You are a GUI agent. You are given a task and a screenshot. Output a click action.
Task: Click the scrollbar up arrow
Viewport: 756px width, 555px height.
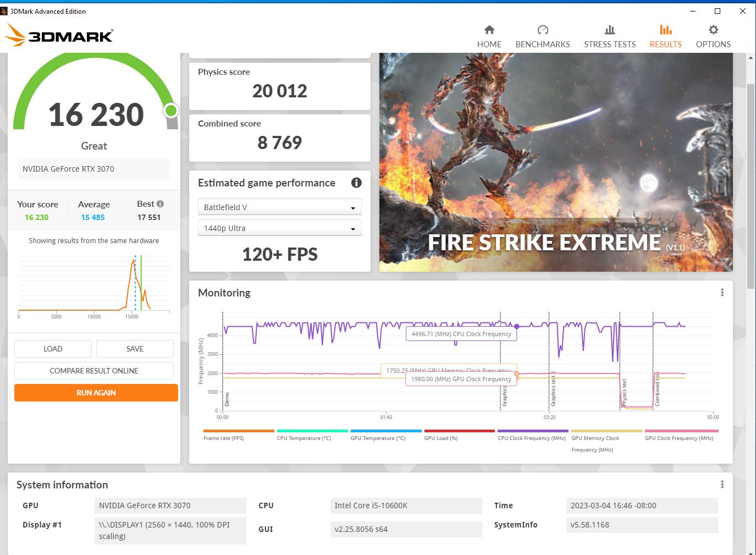click(x=751, y=57)
